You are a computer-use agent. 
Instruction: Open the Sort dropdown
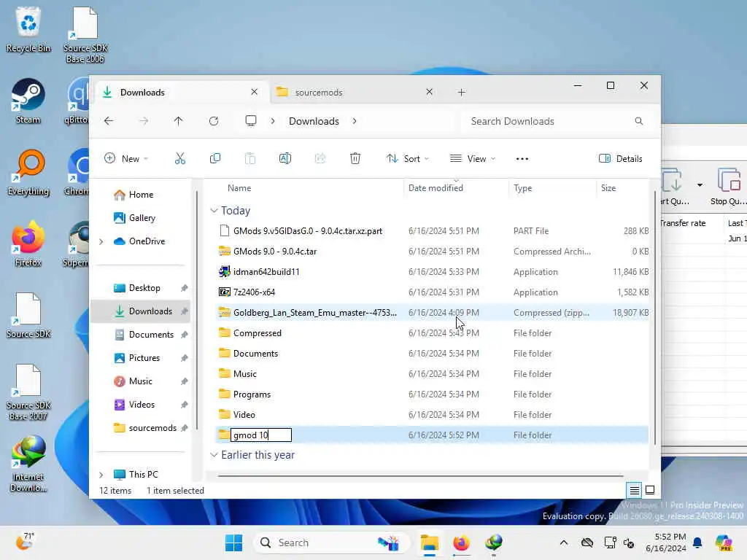click(407, 158)
